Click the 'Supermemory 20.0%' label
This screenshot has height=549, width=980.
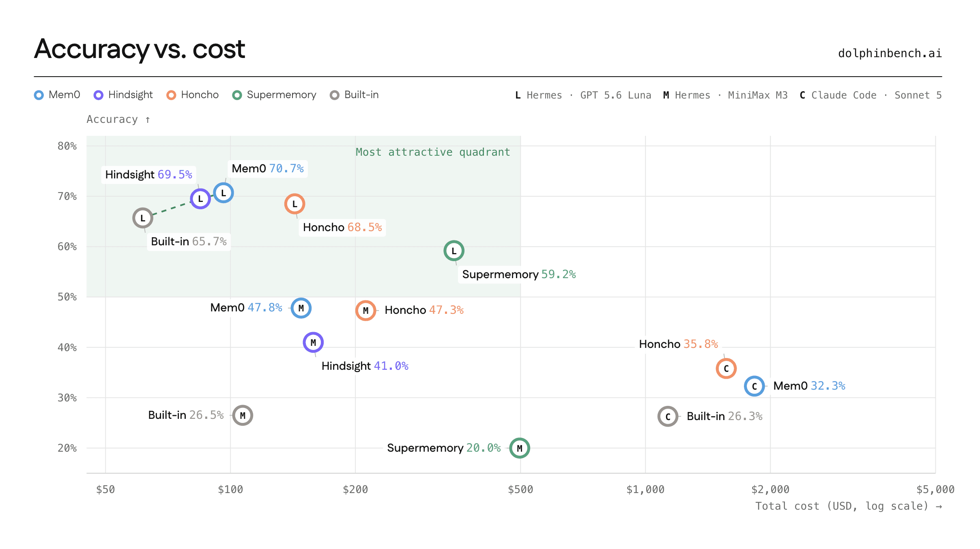444,448
